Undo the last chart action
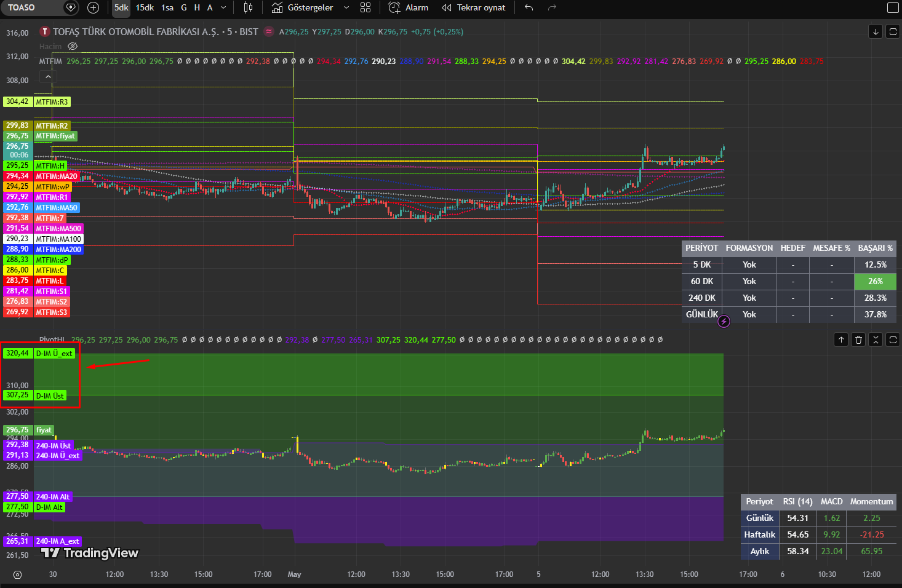Image resolution: width=902 pixels, height=588 pixels. pos(529,7)
